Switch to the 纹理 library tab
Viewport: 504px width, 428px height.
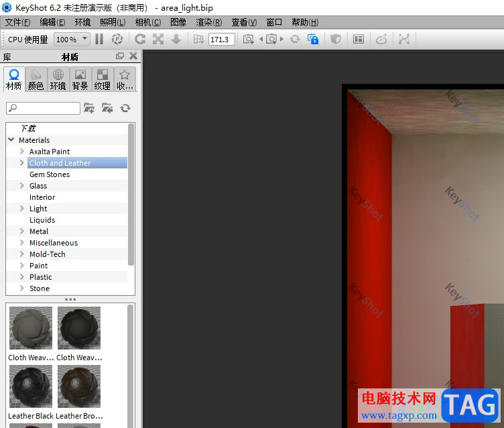point(103,79)
